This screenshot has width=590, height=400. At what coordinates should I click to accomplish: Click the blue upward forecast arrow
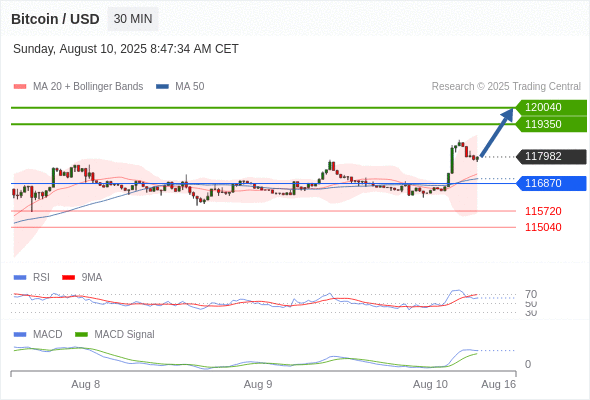497,132
